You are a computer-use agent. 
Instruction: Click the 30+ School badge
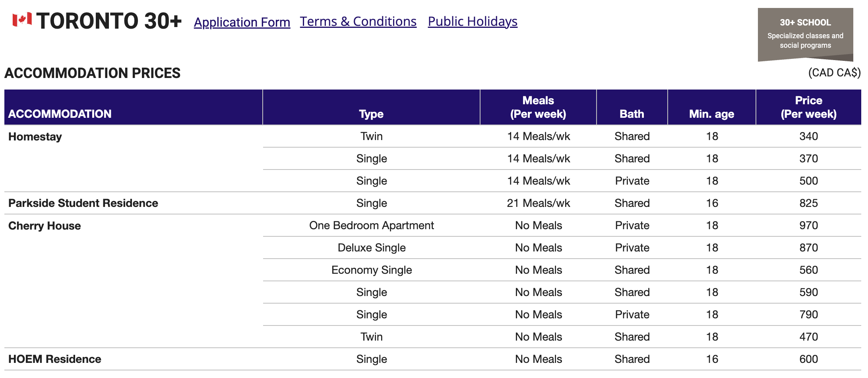point(805,34)
